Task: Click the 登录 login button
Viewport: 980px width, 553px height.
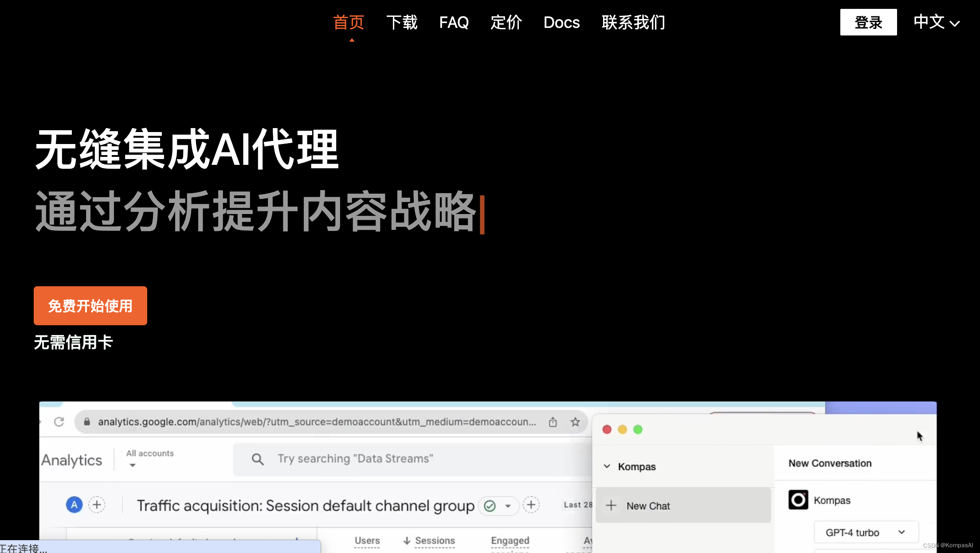Action: click(x=868, y=22)
